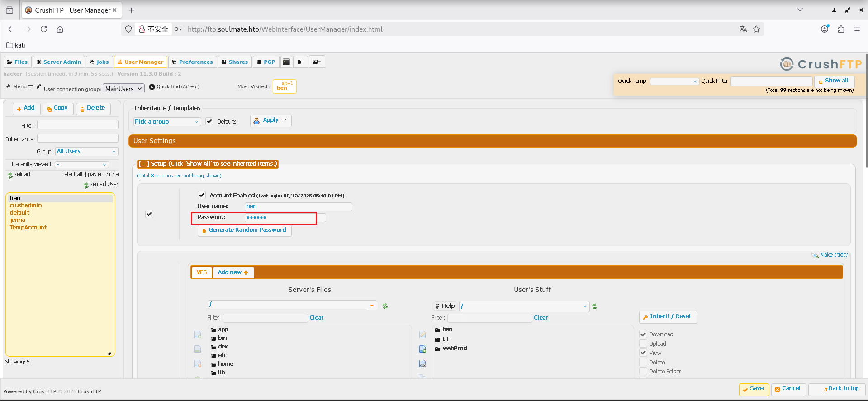Switch to the Server Admin tab

(59, 62)
